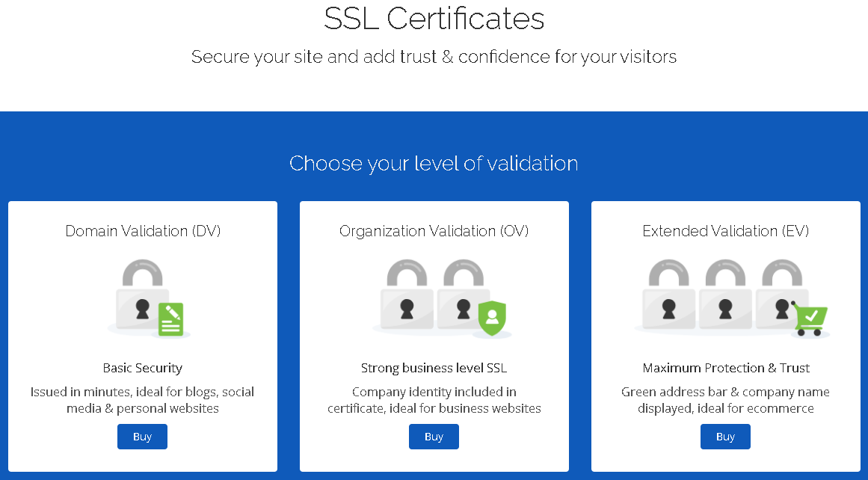Image resolution: width=868 pixels, height=480 pixels.
Task: Click the green shield user badge
Action: (x=492, y=319)
